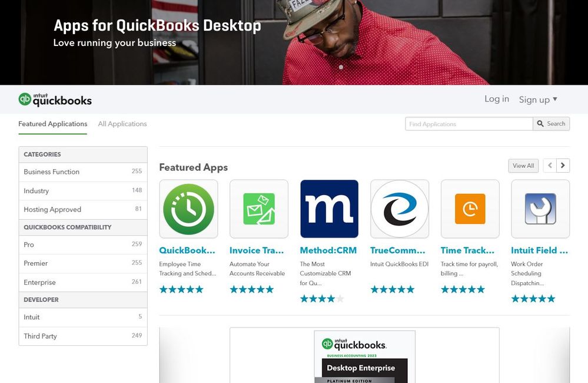Open the 'TrueComm...' app title link
The width and height of the screenshot is (588, 383).
(x=397, y=250)
